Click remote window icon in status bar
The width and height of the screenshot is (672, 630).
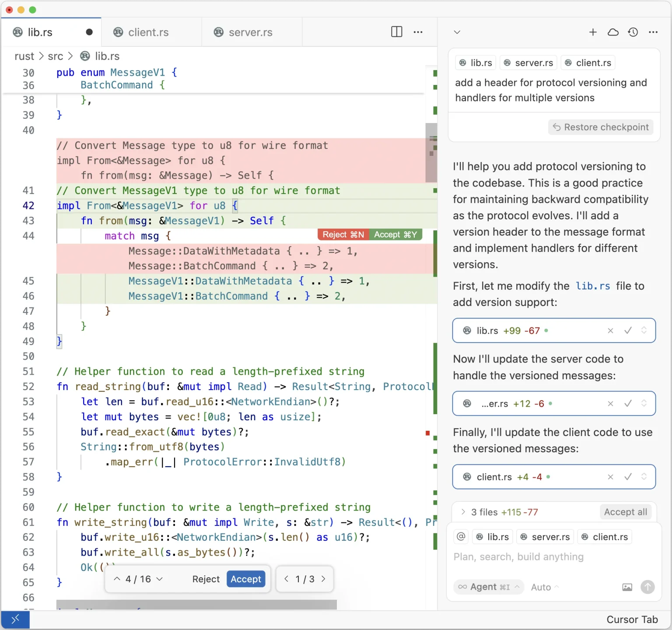click(15, 619)
